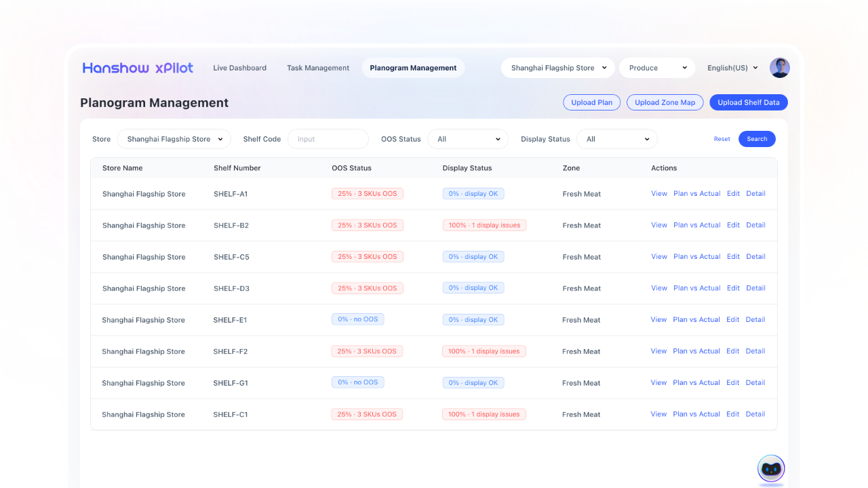
Task: Open top Shanghai Flagship Store selector
Action: [558, 68]
